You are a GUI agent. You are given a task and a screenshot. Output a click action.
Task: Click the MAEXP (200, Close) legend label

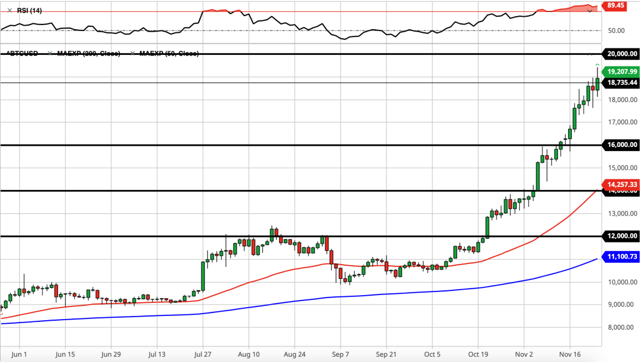tap(88, 53)
